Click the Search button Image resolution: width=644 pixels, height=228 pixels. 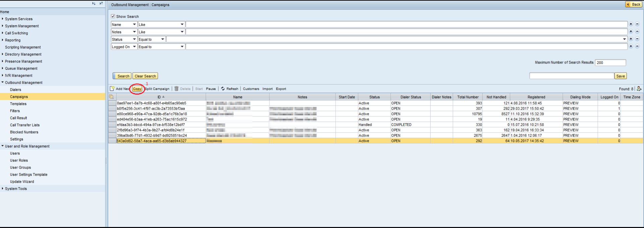[x=122, y=76]
